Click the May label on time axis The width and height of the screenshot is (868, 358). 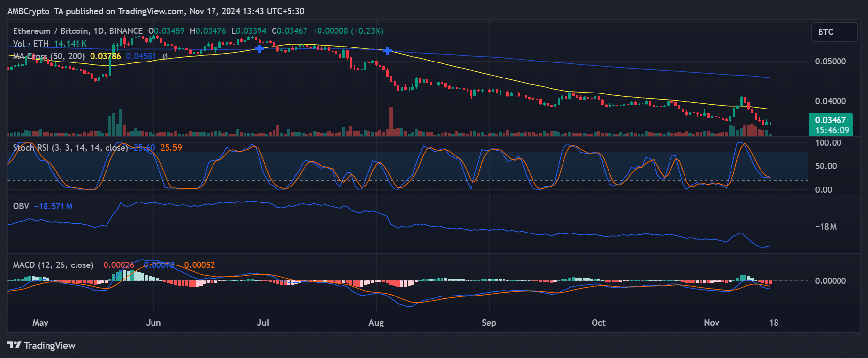pos(40,323)
